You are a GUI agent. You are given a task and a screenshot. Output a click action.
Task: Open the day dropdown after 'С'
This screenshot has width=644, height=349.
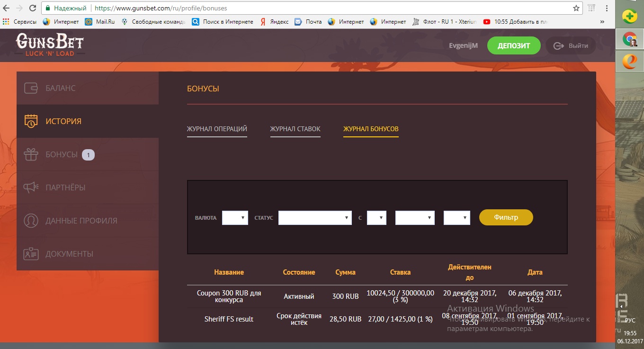376,218
